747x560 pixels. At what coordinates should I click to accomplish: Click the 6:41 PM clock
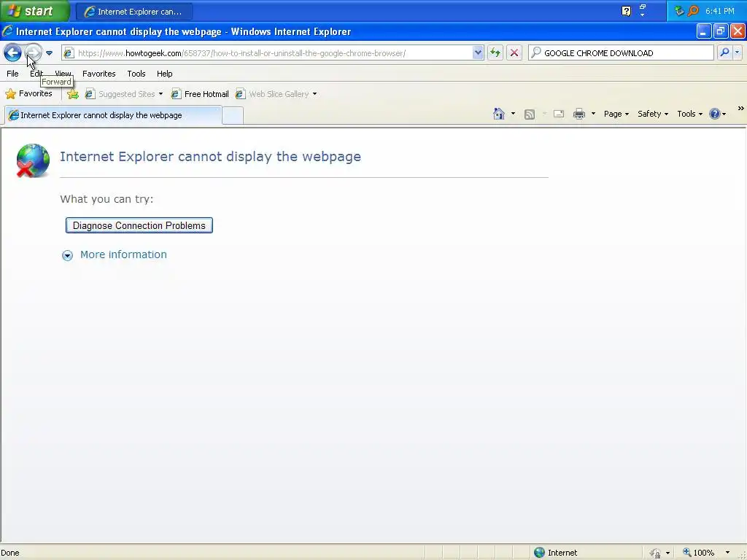(x=720, y=11)
